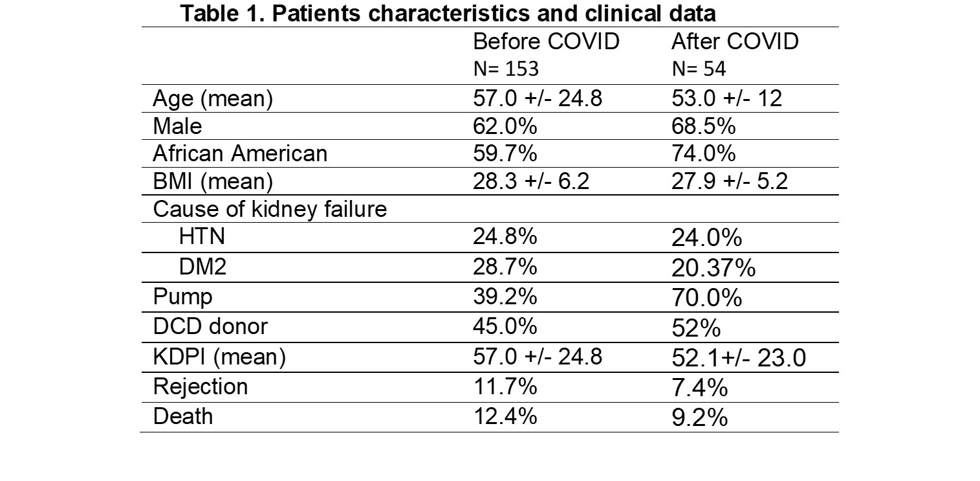
Task: Click the "DM2" row label
Action: pos(203,267)
